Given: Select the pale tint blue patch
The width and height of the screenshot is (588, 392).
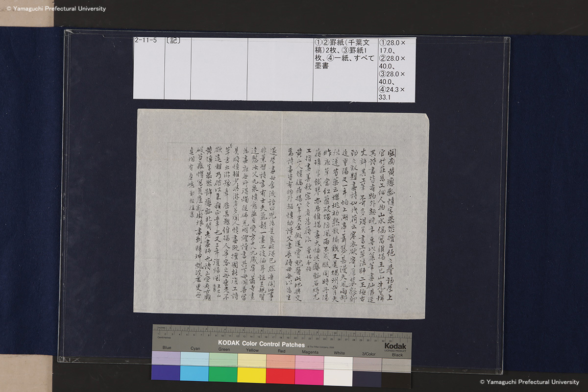Looking at the screenshot, I should [166, 358].
